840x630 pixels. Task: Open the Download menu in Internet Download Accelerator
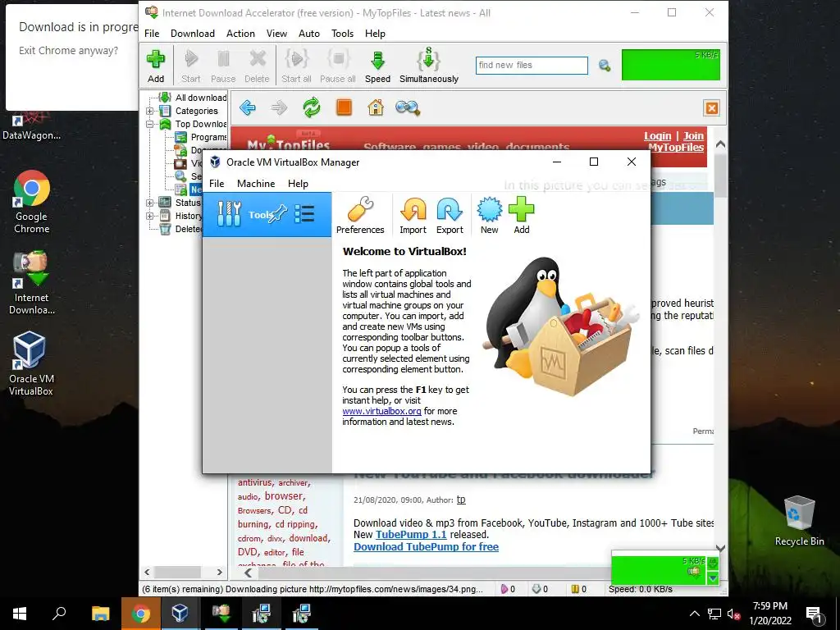[x=192, y=33]
